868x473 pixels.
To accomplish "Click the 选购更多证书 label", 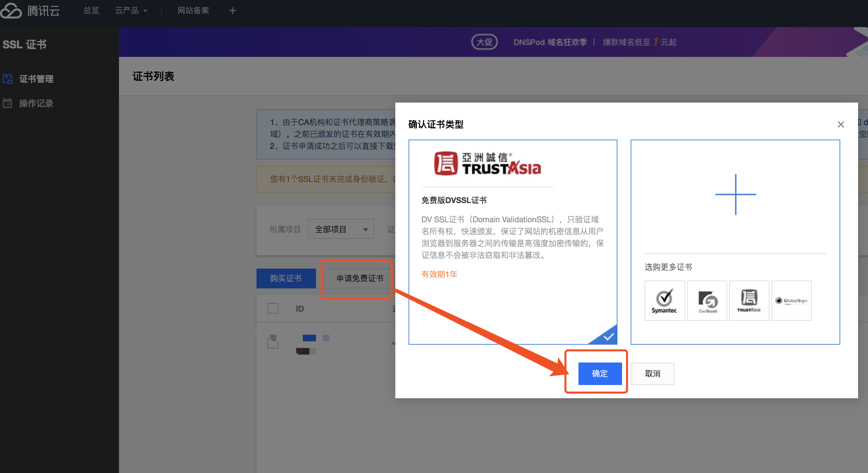I will (x=668, y=267).
